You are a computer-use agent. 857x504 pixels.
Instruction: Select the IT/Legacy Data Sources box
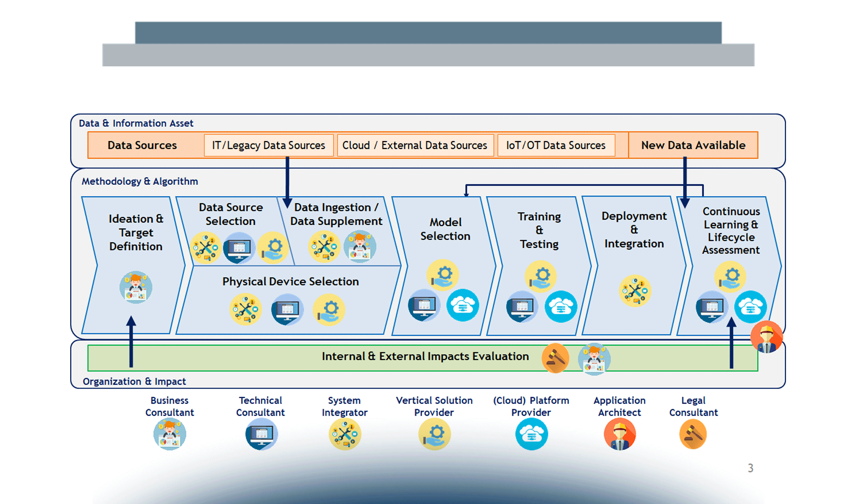click(268, 145)
